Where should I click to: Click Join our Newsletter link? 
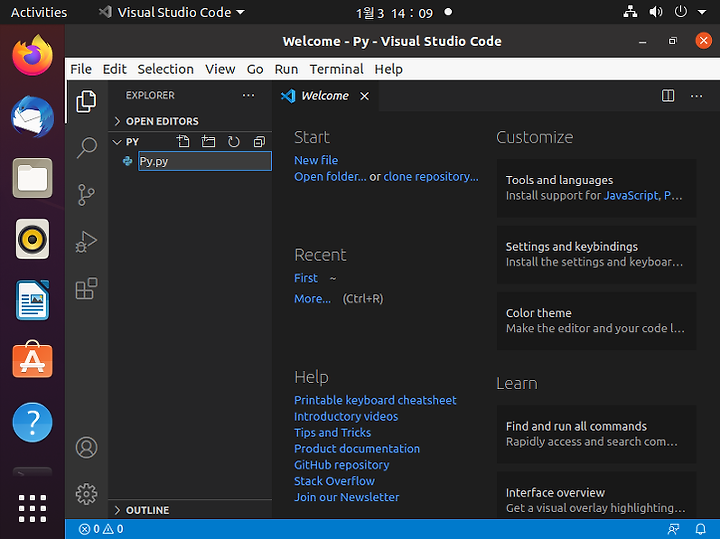point(347,497)
